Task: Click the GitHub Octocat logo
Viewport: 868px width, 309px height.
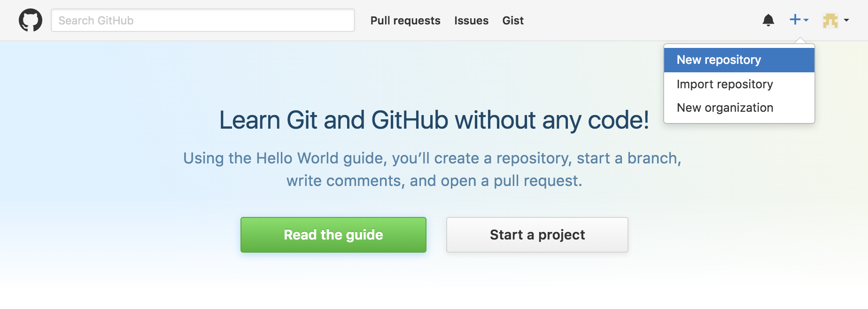Action: pos(31,20)
